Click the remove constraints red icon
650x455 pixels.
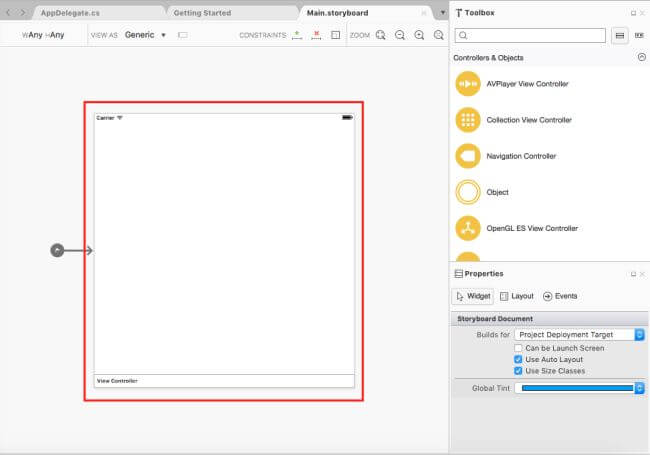[x=316, y=35]
